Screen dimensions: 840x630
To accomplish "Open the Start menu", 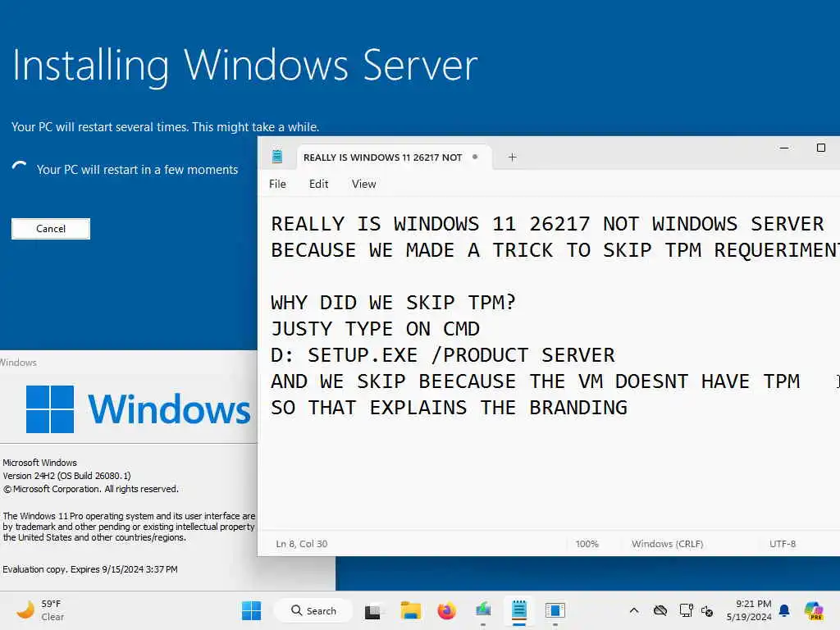I will [251, 610].
